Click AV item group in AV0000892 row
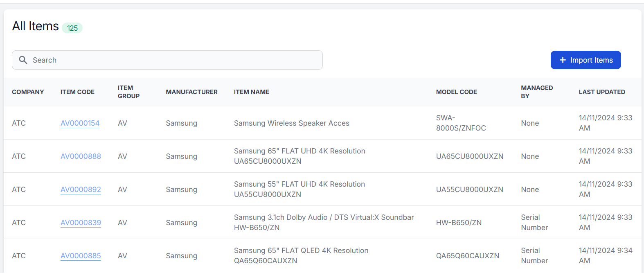 122,190
